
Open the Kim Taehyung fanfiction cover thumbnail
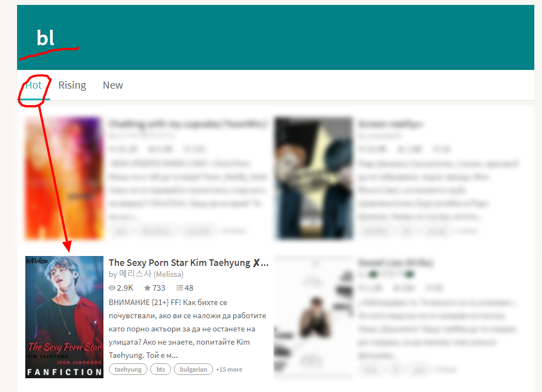click(x=64, y=317)
